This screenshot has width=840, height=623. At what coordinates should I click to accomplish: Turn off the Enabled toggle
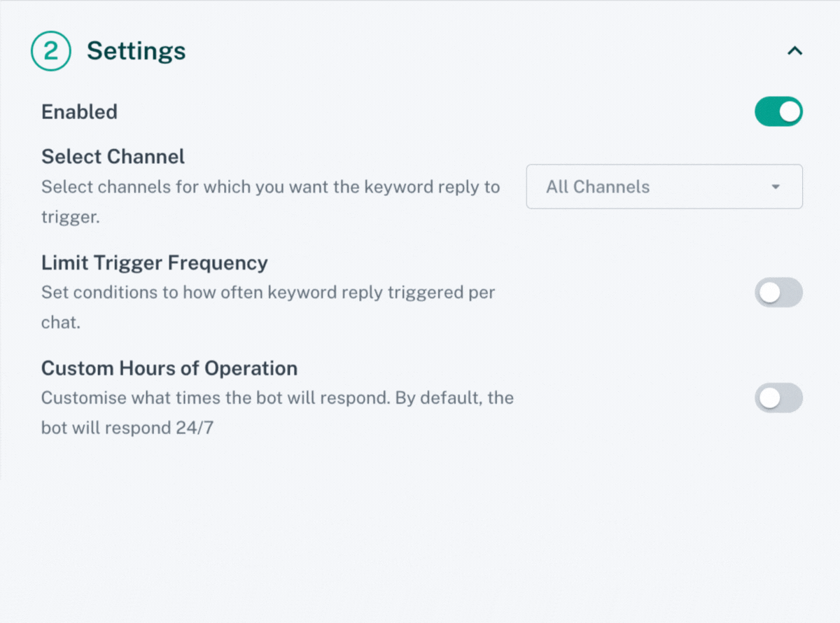[778, 112]
